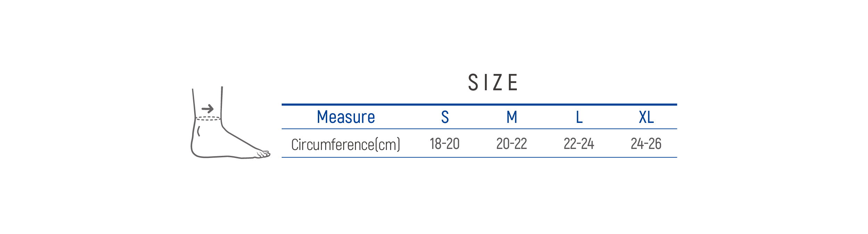Click the 20-22 measurement cell

512,144
